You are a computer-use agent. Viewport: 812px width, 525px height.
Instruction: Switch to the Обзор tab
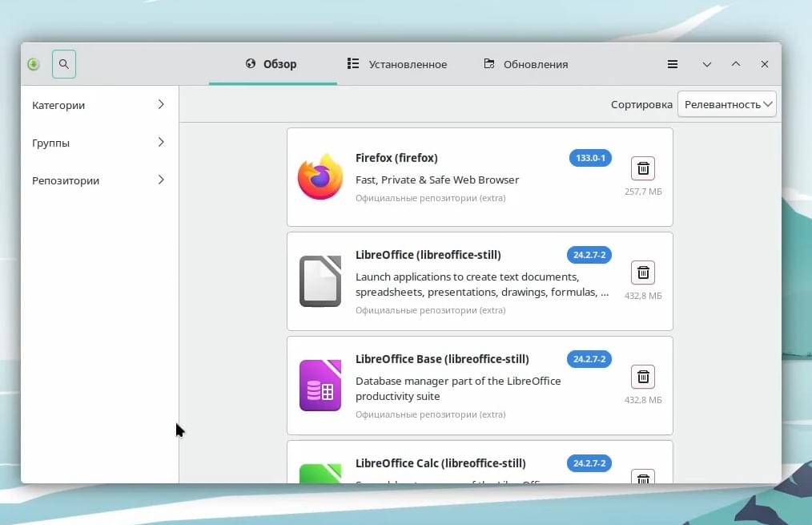pyautogui.click(x=272, y=64)
